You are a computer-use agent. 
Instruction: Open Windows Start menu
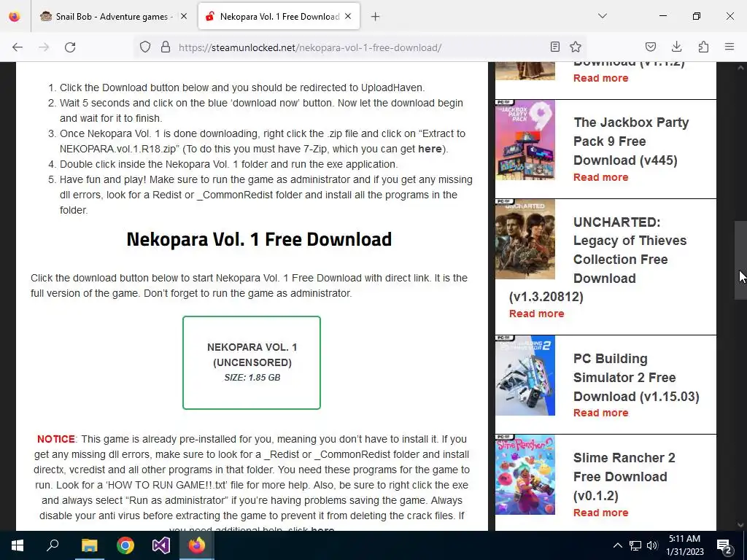point(18,545)
